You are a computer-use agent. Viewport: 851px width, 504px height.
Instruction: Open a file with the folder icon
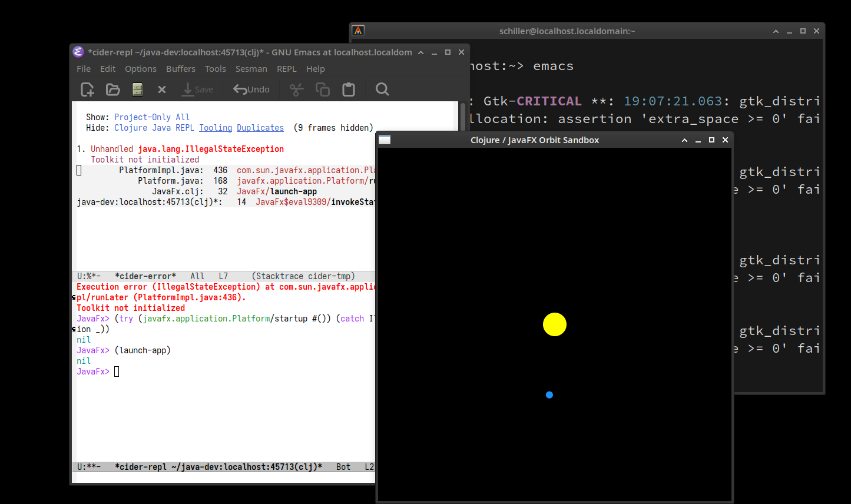click(x=112, y=89)
